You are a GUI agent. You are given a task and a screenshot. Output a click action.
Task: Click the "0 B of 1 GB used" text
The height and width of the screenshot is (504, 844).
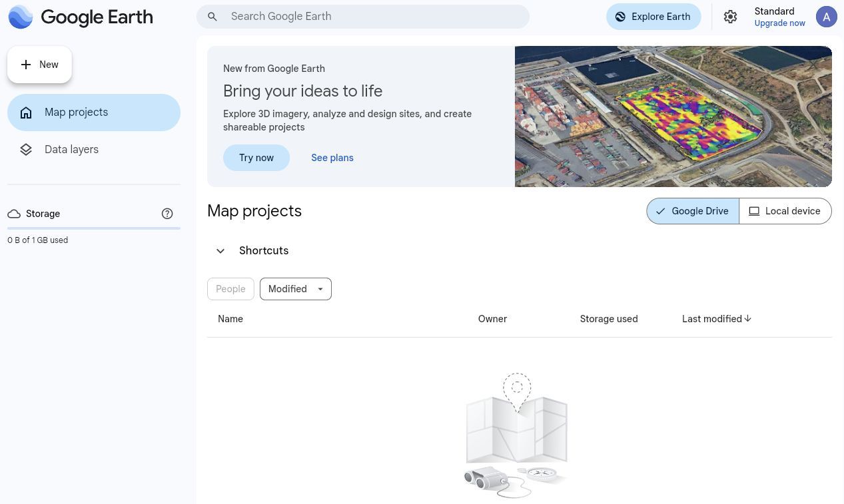pyautogui.click(x=38, y=240)
